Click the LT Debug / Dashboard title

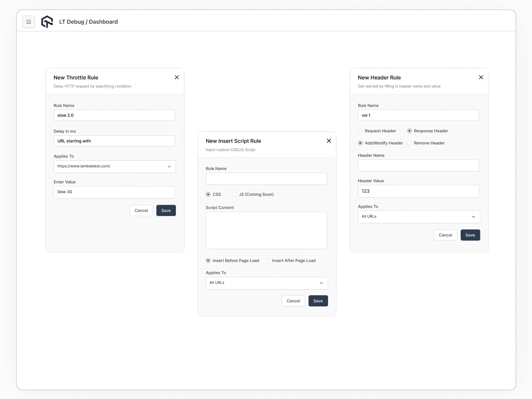(89, 22)
